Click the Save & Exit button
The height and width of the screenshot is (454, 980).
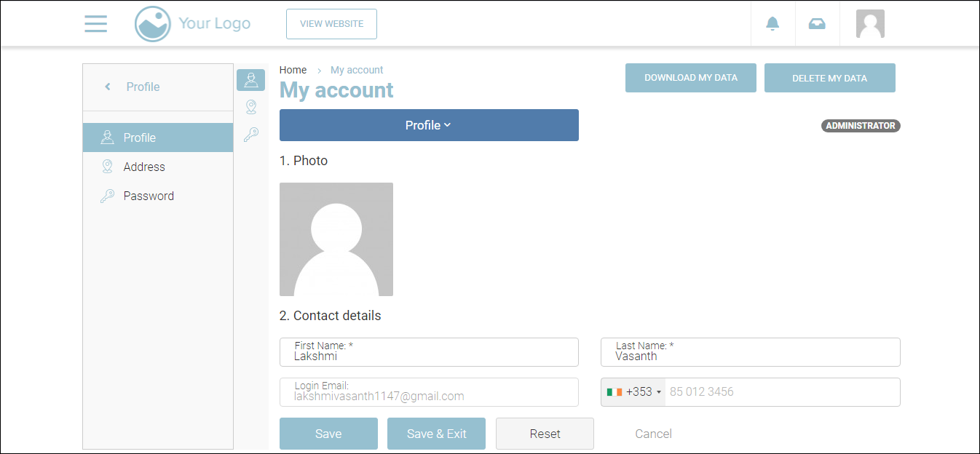point(436,434)
